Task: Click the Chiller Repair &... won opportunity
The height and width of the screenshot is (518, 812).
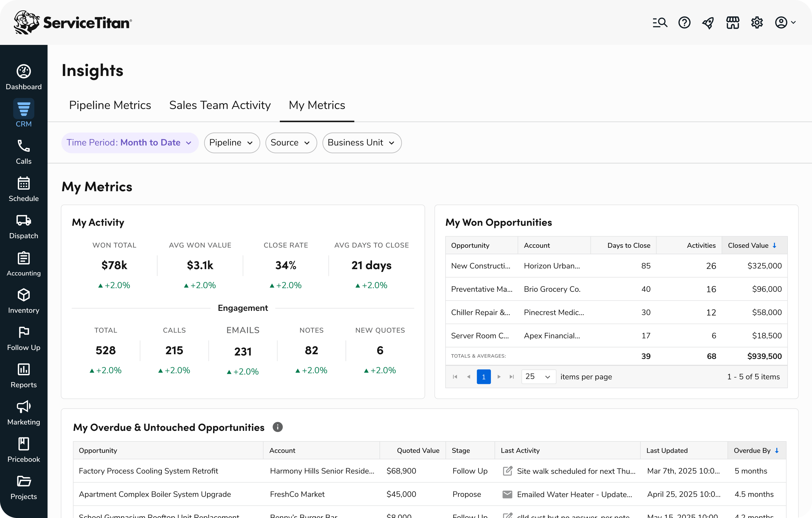Action: tap(481, 313)
